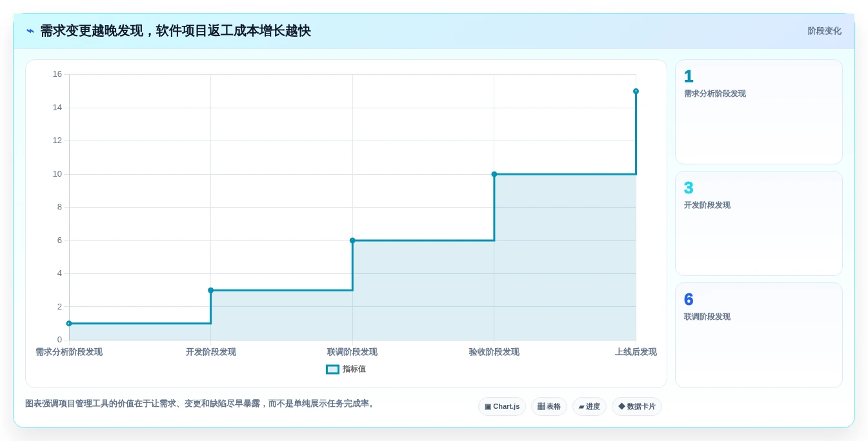Click the lightning icon beside the title
The image size is (868, 441).
[x=30, y=31]
